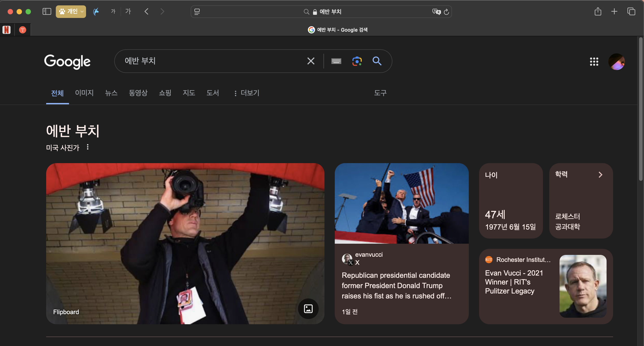Click the Evan Vucci portrait thumbnail
Image resolution: width=644 pixels, height=346 pixels.
click(x=583, y=286)
